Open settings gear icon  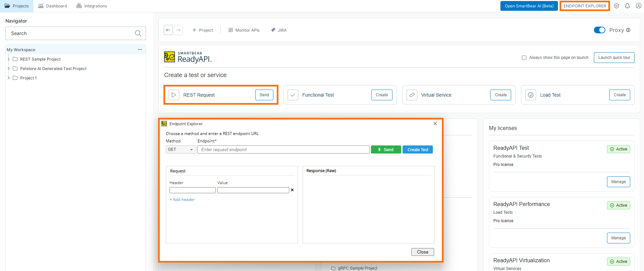pos(616,6)
